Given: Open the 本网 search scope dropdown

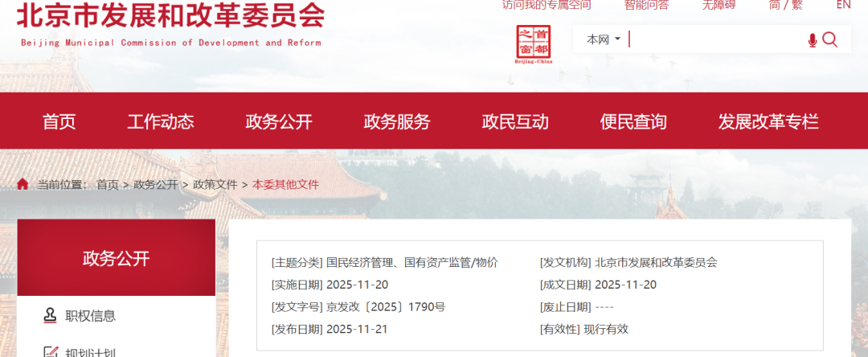Looking at the screenshot, I should pos(604,39).
